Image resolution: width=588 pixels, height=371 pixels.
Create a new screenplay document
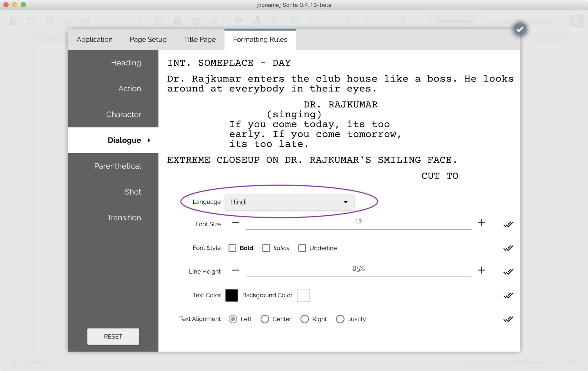[13, 21]
